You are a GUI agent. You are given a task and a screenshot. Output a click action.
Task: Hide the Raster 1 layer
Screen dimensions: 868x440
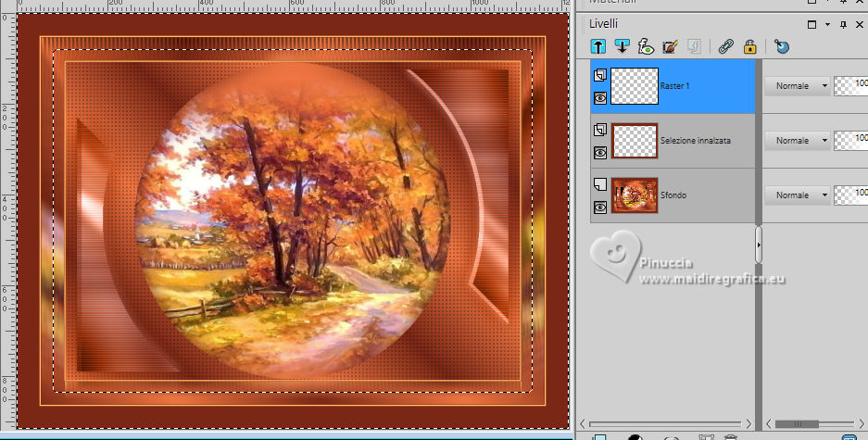(x=600, y=98)
